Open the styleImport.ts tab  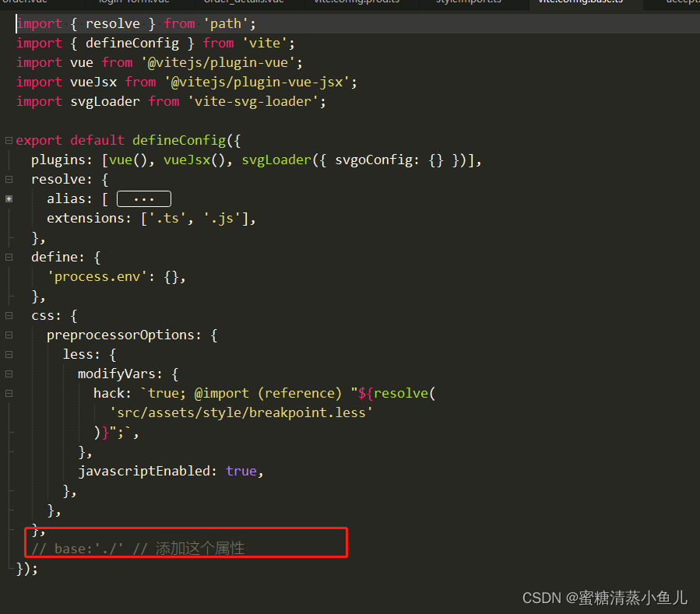tap(468, 4)
